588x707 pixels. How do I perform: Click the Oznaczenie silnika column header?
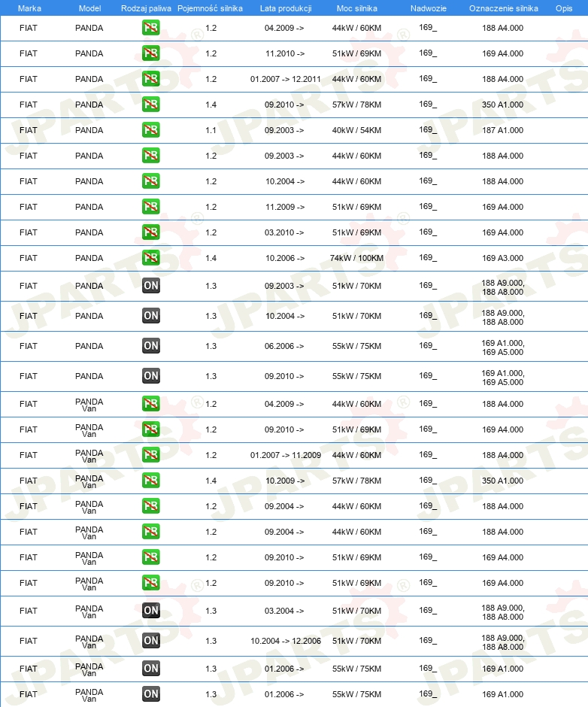click(503, 8)
